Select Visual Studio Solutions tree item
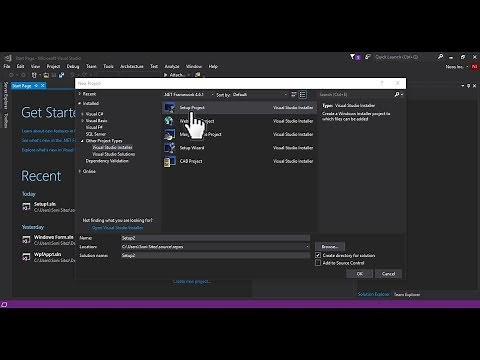 pos(114,154)
